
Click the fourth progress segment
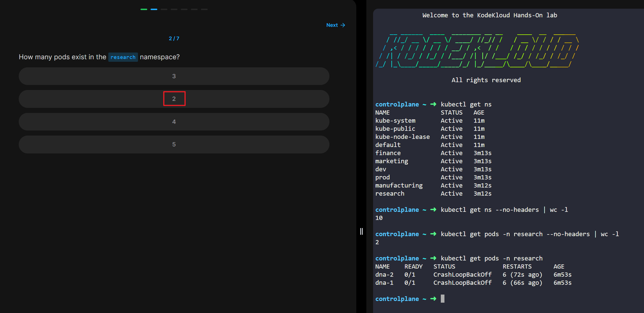(x=174, y=9)
